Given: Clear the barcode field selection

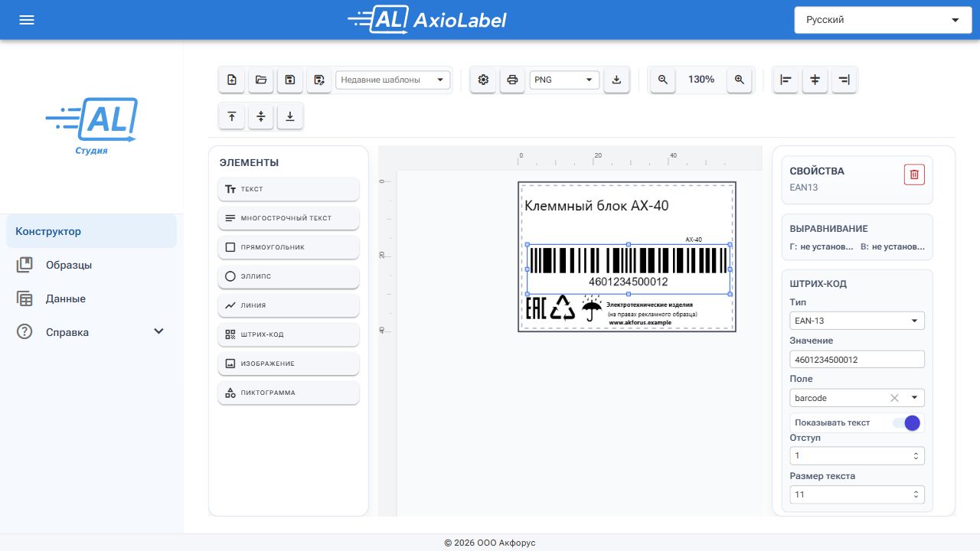Looking at the screenshot, I should coord(894,398).
